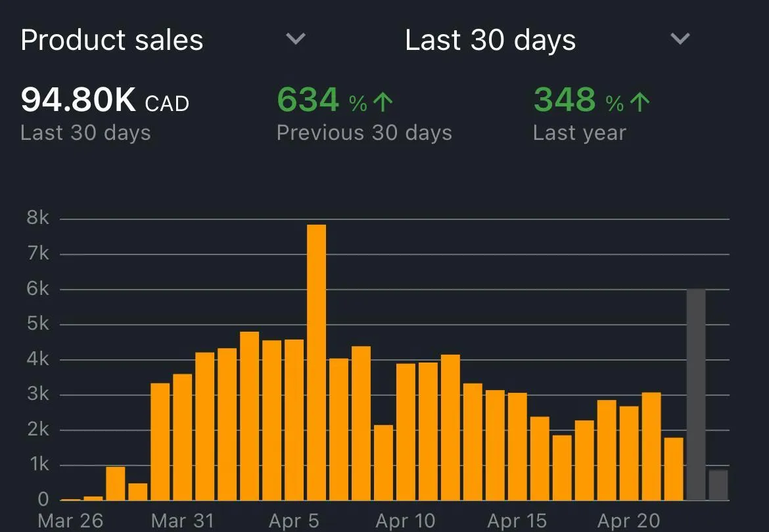Select the short grey bar at far right
The image size is (769, 532).
[718, 485]
